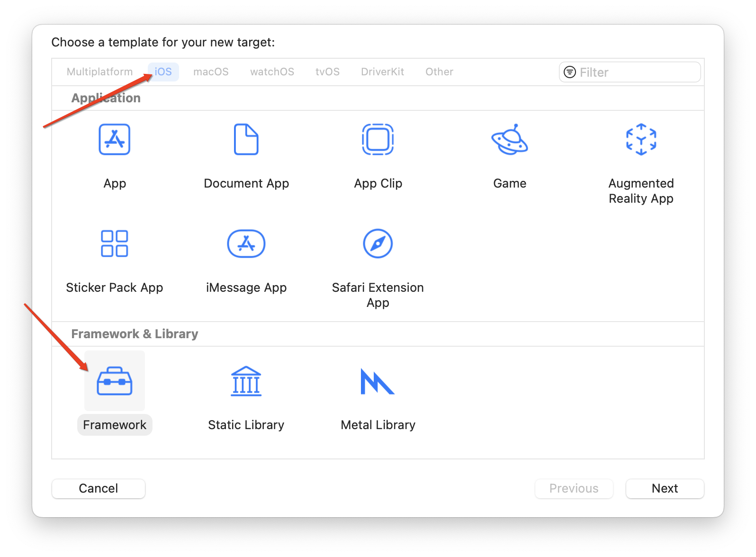This screenshot has height=557, width=756.
Task: Select the Static Library building icon
Action: pos(246,381)
